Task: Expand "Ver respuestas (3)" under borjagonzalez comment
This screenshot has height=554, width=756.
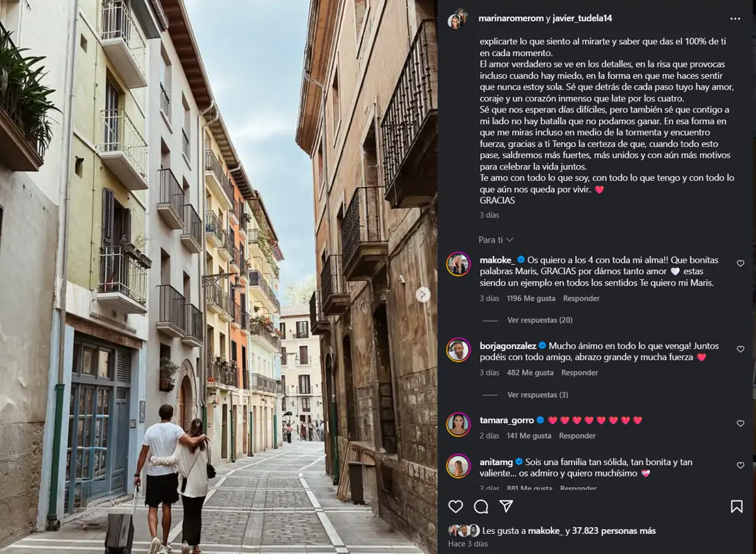Action: [537, 395]
